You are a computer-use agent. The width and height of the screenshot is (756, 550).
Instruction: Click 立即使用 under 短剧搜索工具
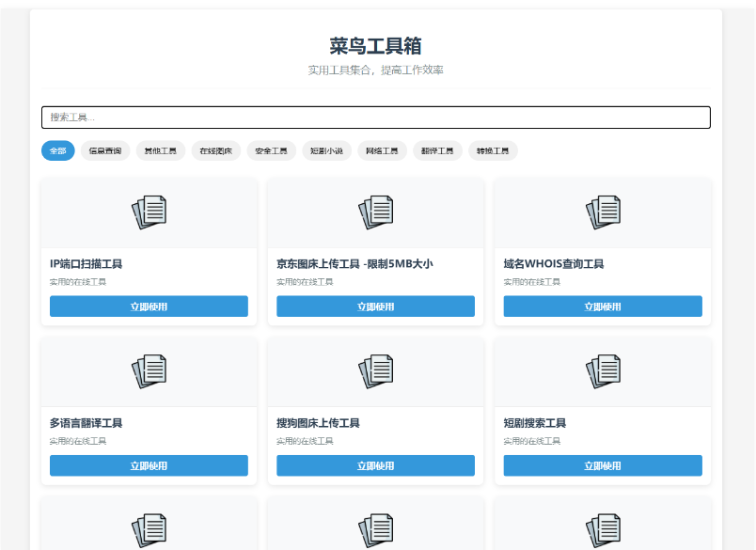603,464
